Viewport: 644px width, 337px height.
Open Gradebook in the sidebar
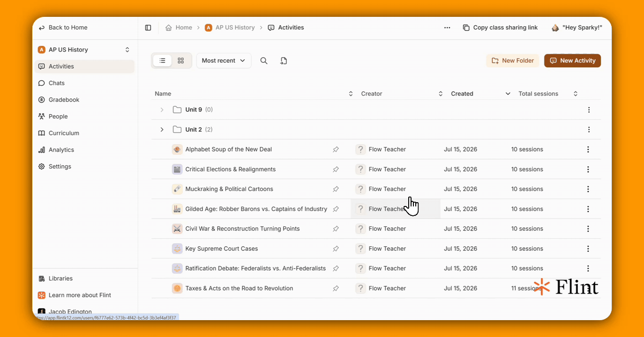[84, 100]
